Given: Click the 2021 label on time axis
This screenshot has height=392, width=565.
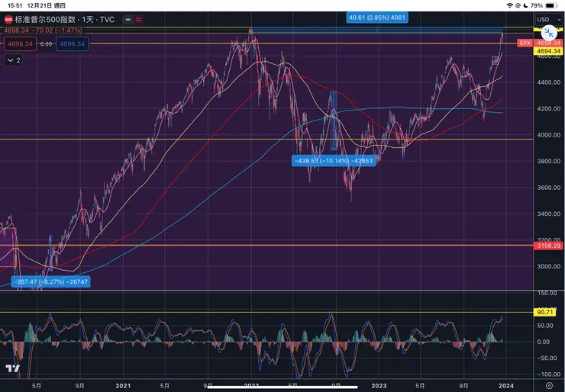Looking at the screenshot, I should (123, 386).
